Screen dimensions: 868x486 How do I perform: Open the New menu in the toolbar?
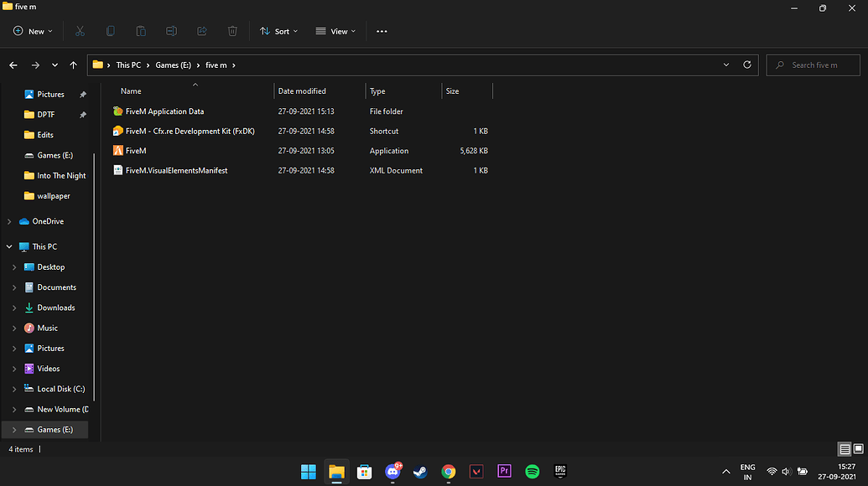click(x=32, y=31)
